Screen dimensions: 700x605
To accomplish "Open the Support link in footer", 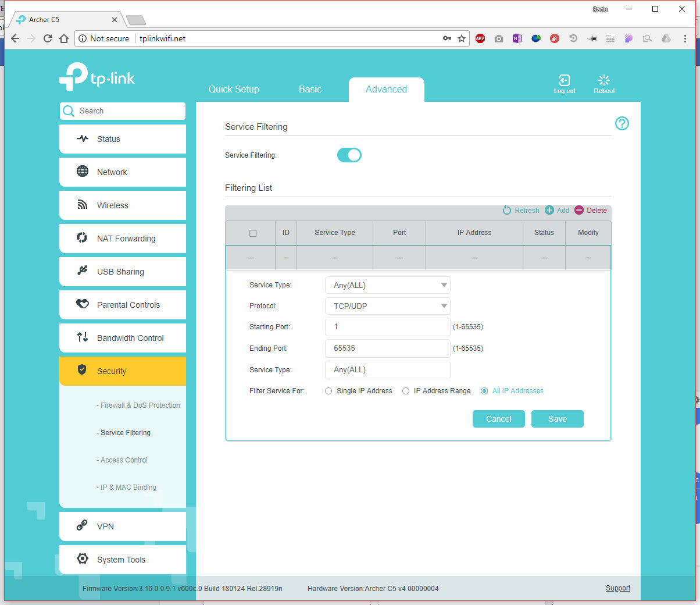I will [618, 588].
